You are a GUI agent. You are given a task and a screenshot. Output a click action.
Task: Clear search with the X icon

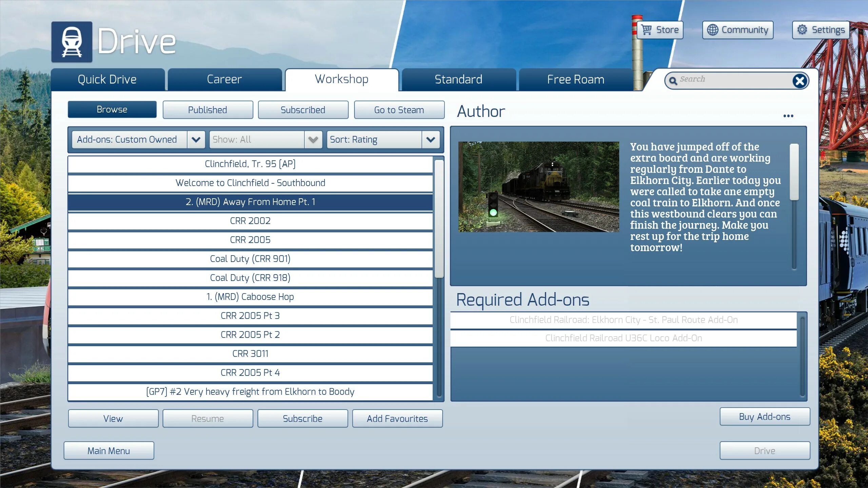800,81
